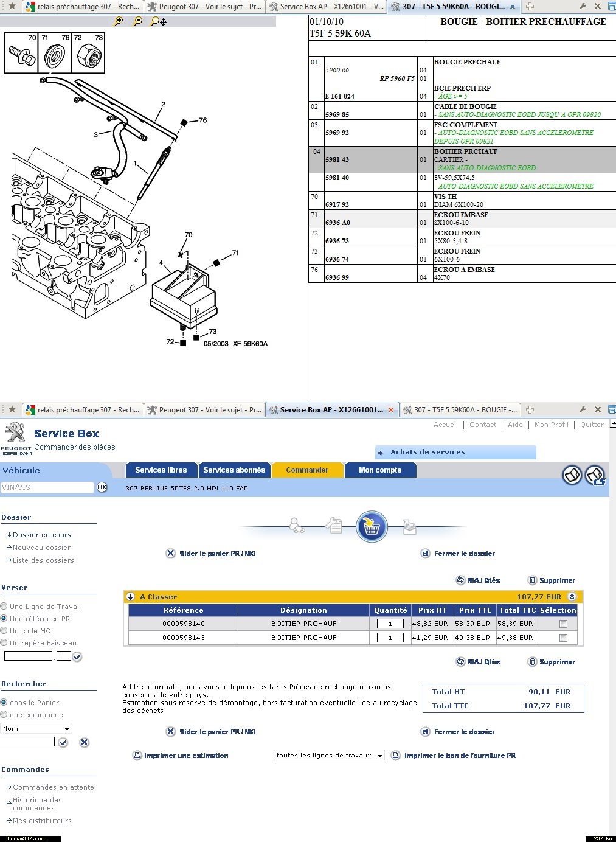
Task: Open Liste des dossiers
Action: pyautogui.click(x=43, y=560)
